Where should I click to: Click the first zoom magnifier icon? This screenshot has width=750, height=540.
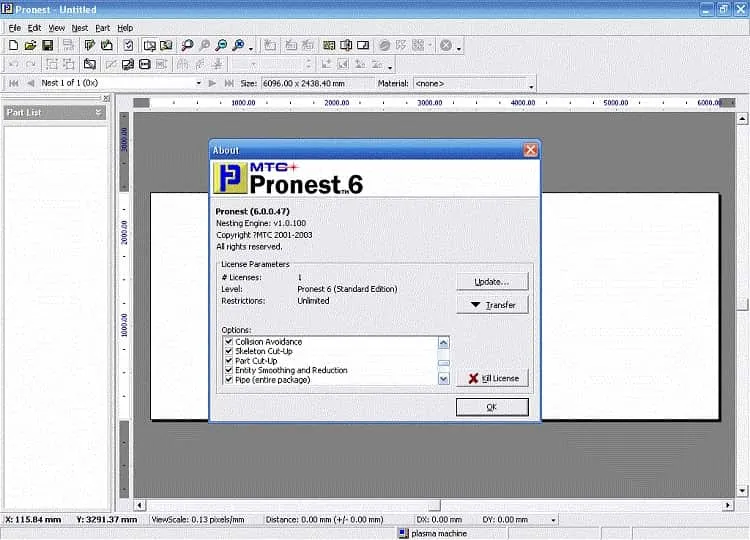(x=187, y=45)
